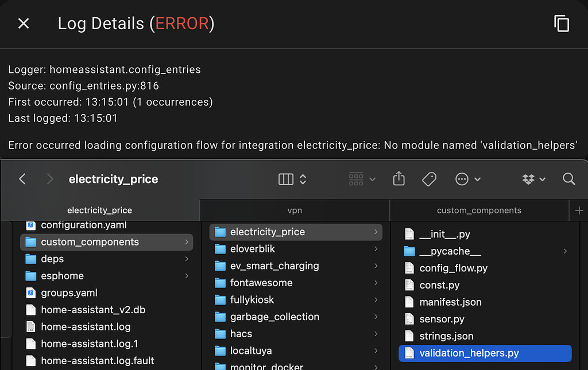Click the sidebar scrollbar on the left
Screen dimensions: 588x370
coord(6,275)
